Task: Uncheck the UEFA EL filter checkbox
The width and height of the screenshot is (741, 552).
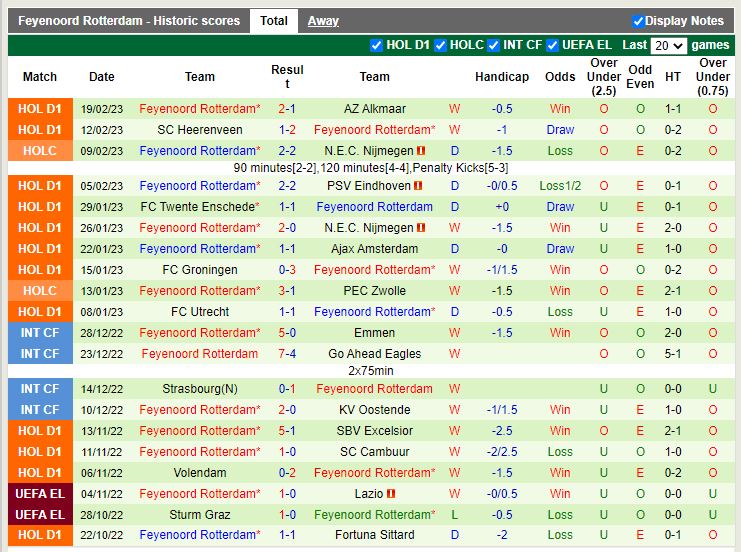Action: tap(552, 45)
